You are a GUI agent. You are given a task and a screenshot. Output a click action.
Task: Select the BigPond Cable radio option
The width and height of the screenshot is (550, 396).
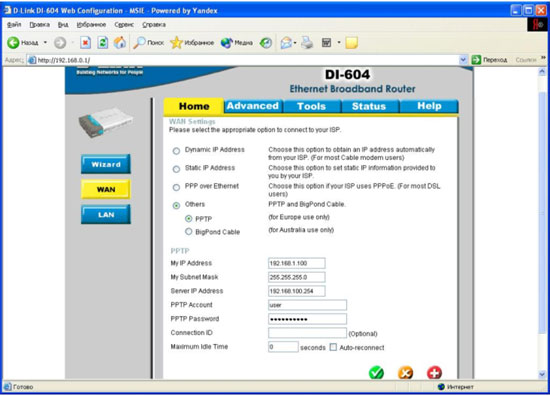coord(189,231)
